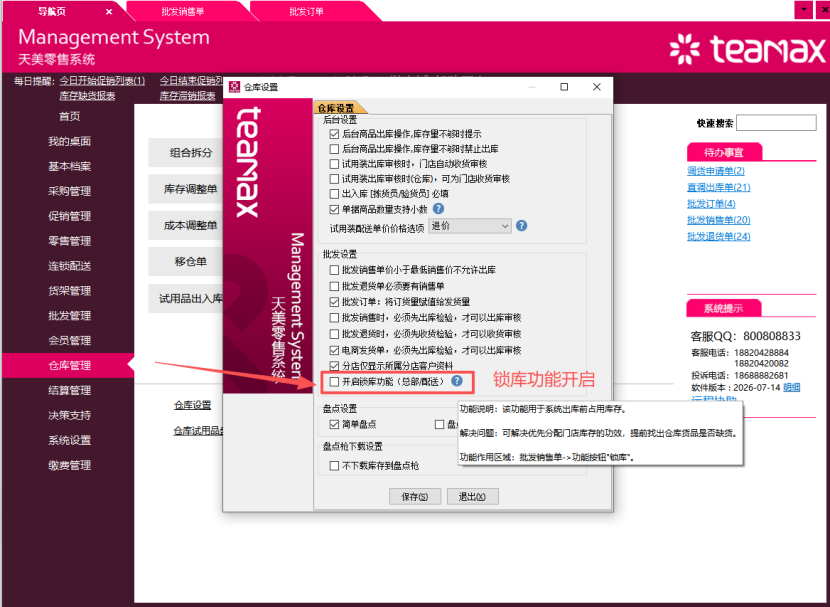Switch to the 批发订单 tab

(306, 12)
